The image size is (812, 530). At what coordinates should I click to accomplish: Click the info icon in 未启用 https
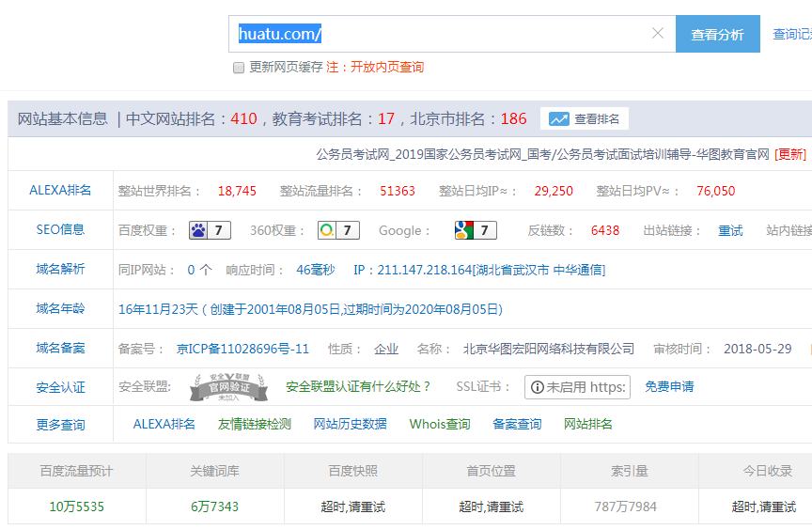tap(538, 387)
